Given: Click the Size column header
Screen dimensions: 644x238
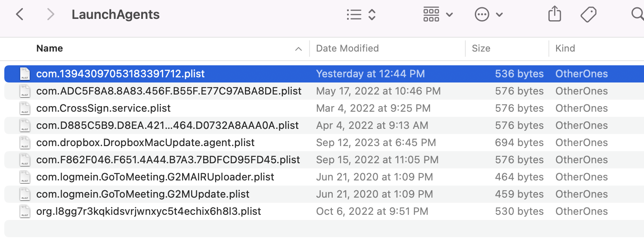Looking at the screenshot, I should coord(481,49).
